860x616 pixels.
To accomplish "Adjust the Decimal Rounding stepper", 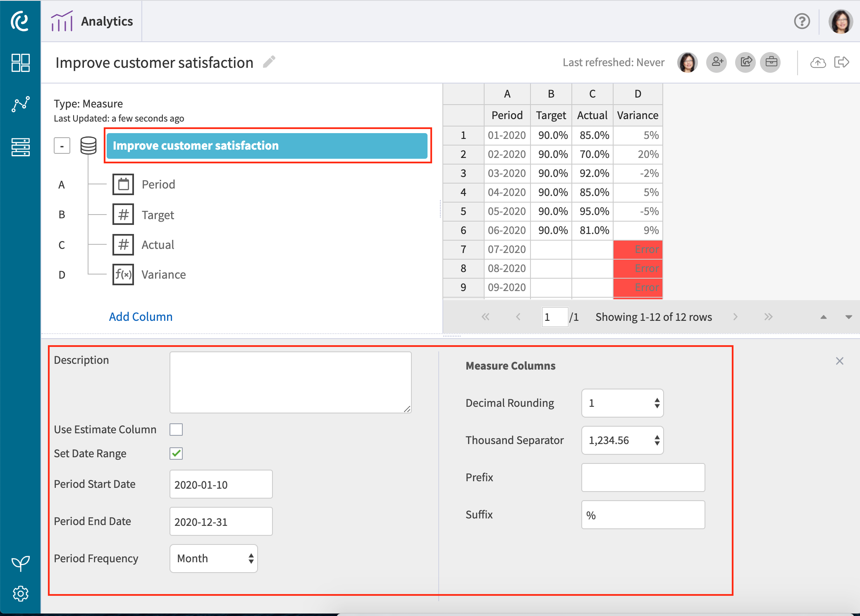I will [x=657, y=403].
